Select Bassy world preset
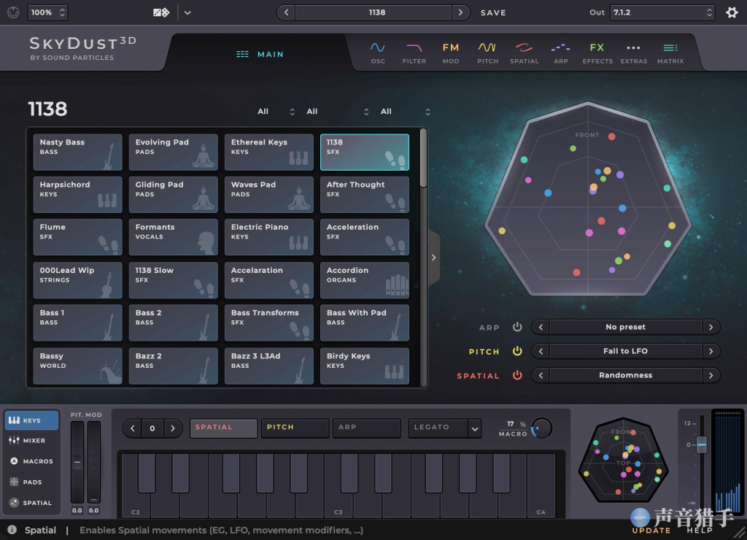 pyautogui.click(x=78, y=366)
